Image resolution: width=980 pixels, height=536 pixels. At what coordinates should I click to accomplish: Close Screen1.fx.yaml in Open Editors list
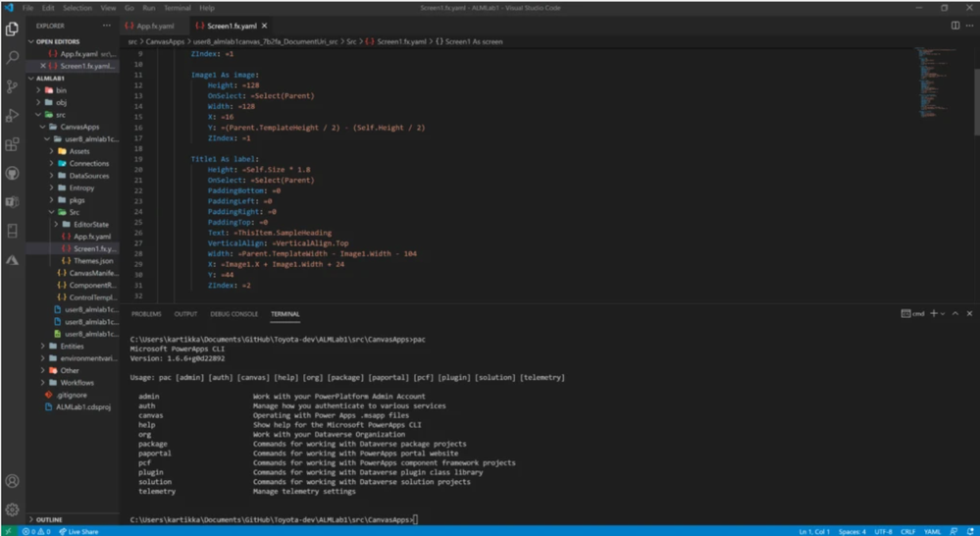tap(42, 66)
